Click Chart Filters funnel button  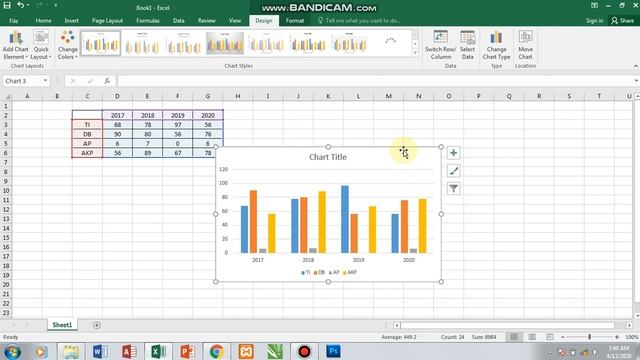pyautogui.click(x=453, y=189)
